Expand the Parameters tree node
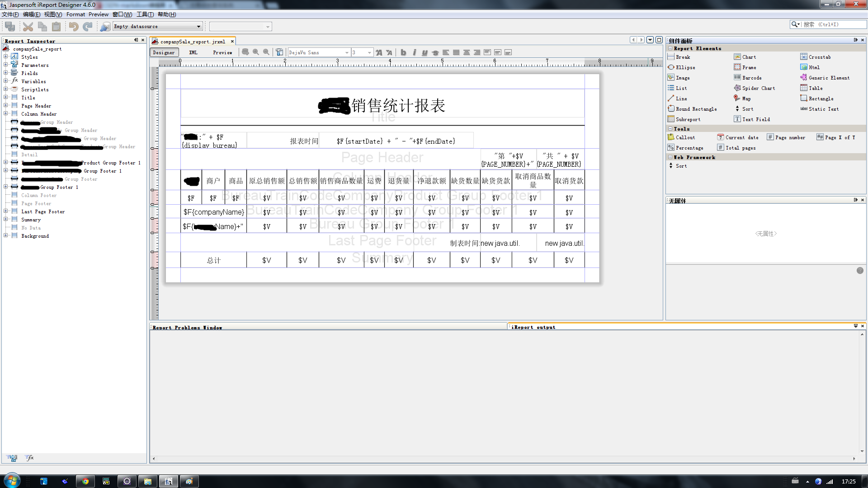 (x=6, y=65)
